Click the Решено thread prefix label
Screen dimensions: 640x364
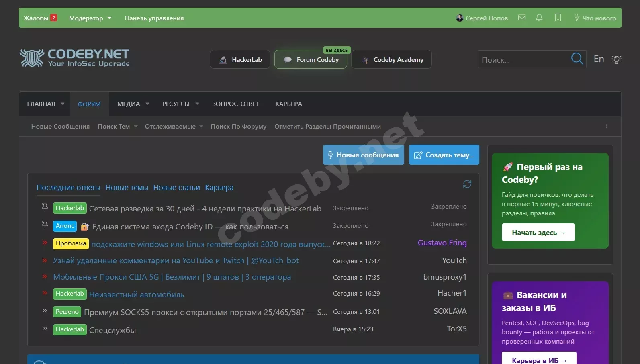click(67, 312)
